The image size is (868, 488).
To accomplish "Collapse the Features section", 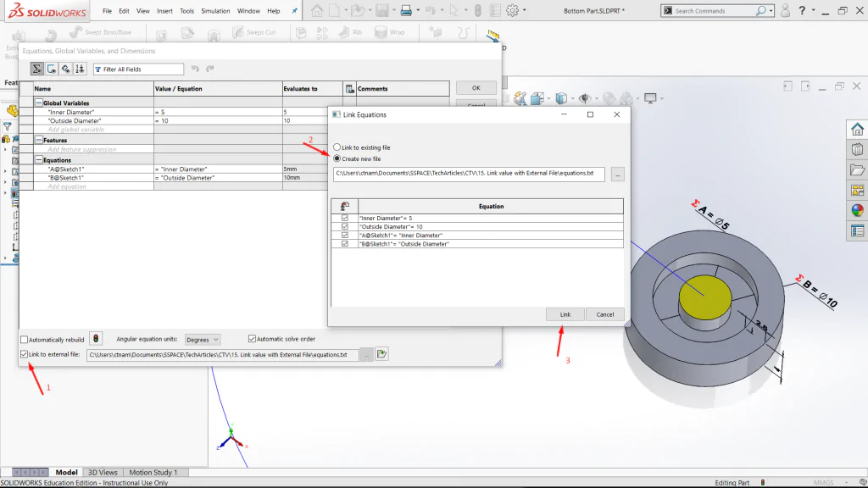I will [x=39, y=140].
